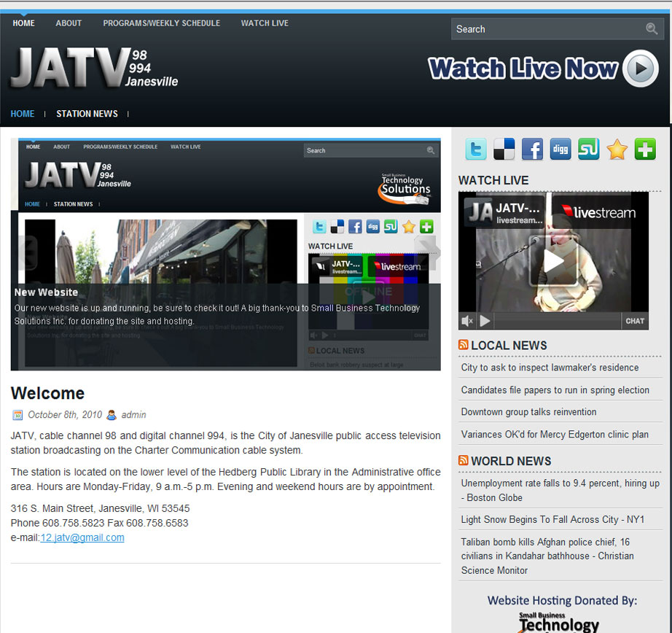The width and height of the screenshot is (672, 633).
Task: Unmute the livestream player audio
Action: point(467,321)
